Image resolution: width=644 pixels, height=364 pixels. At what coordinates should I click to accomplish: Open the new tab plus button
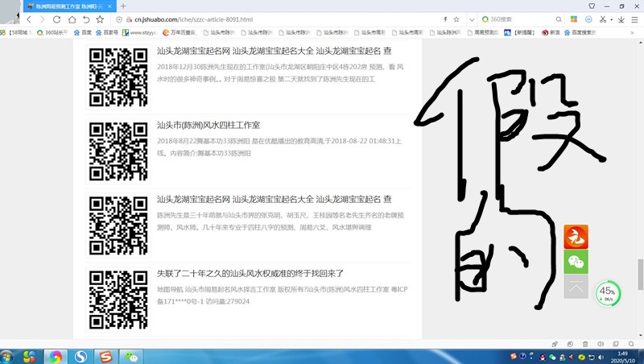(x=123, y=6)
